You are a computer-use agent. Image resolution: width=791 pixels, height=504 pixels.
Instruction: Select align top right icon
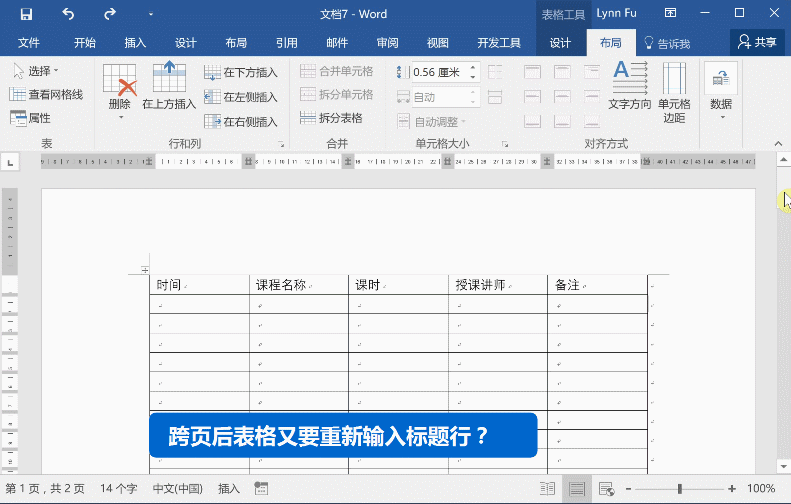point(592,72)
